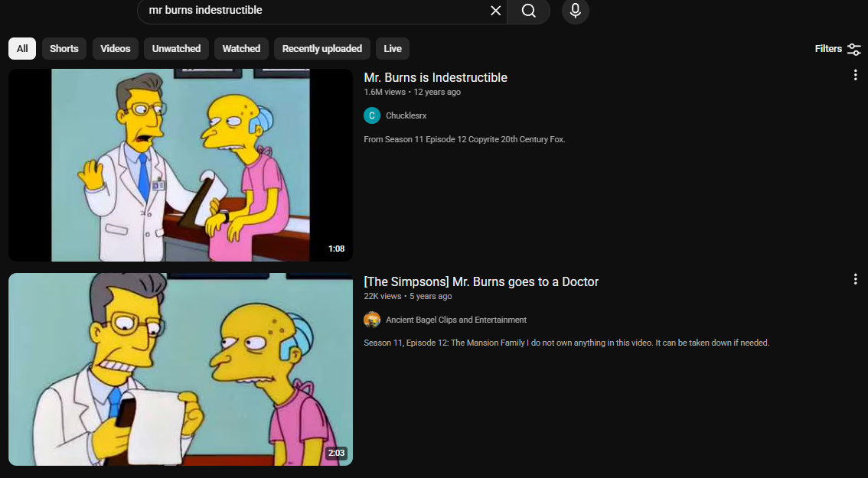The image size is (868, 478).
Task: Click description 'Season 11, Episode 12: The Mansion Family'
Action: [566, 343]
